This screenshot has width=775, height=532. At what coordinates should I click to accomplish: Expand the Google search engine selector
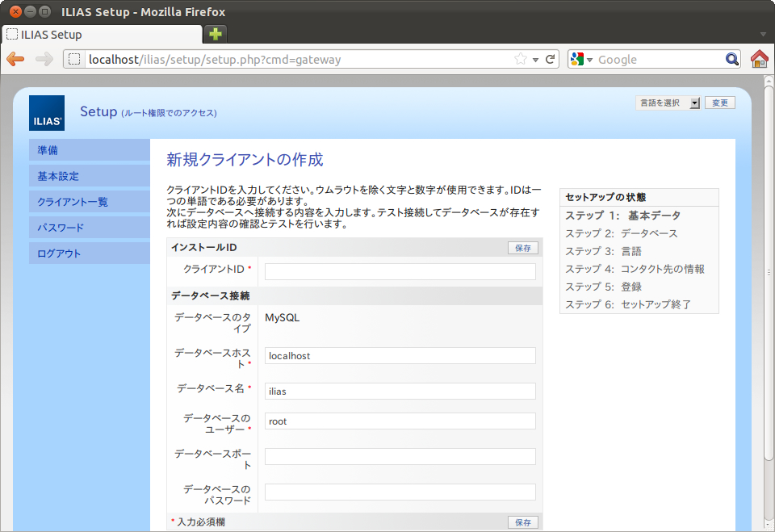pyautogui.click(x=581, y=59)
